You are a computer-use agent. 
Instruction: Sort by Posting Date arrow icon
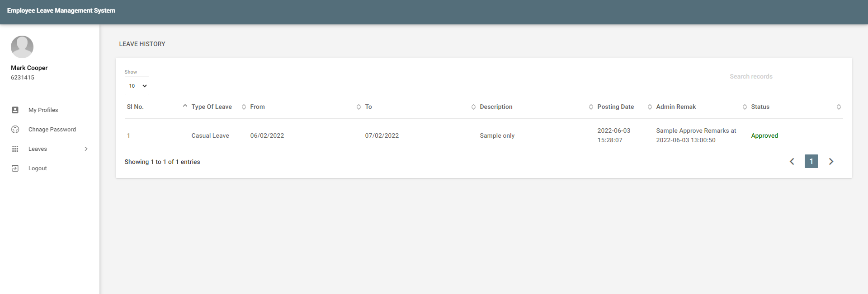pos(650,107)
